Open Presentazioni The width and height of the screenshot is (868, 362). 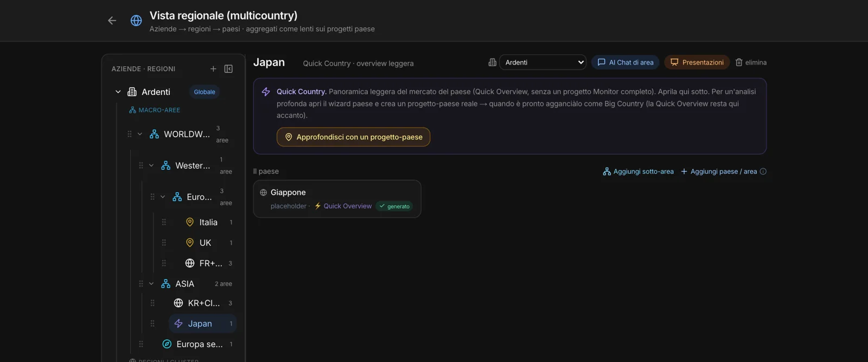(x=697, y=62)
